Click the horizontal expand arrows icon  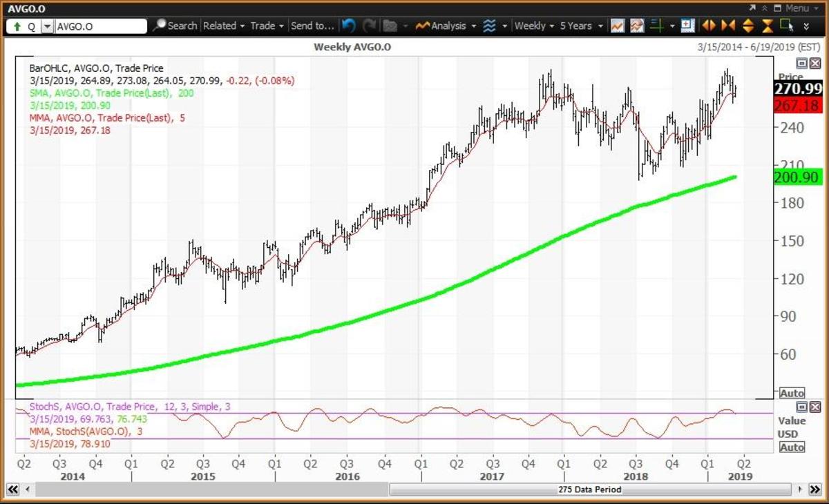(709, 26)
